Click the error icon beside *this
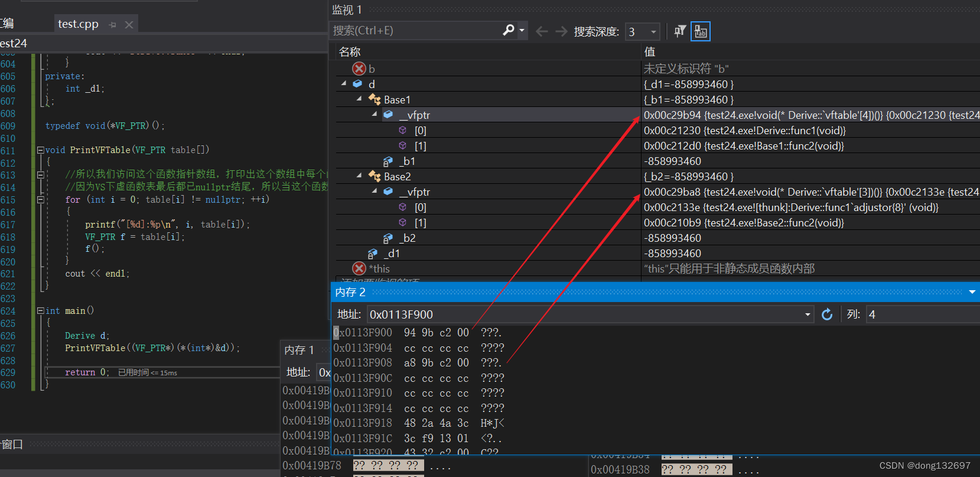Image resolution: width=980 pixels, height=477 pixels. pos(359,268)
